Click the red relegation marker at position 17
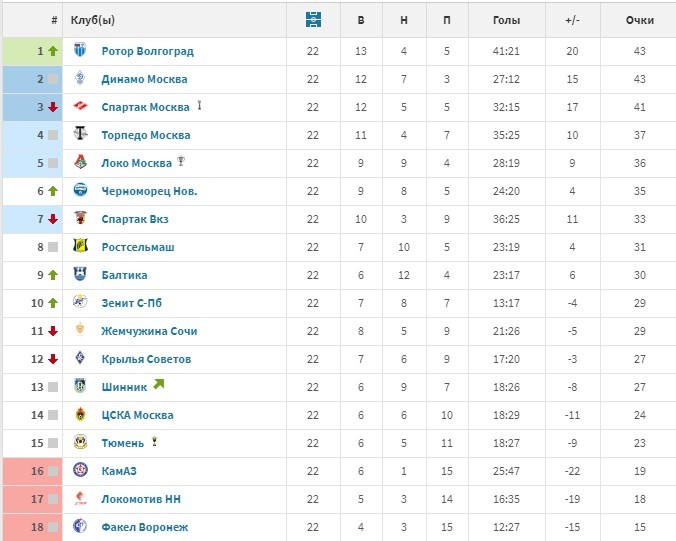This screenshot has width=676, height=541. point(33,499)
